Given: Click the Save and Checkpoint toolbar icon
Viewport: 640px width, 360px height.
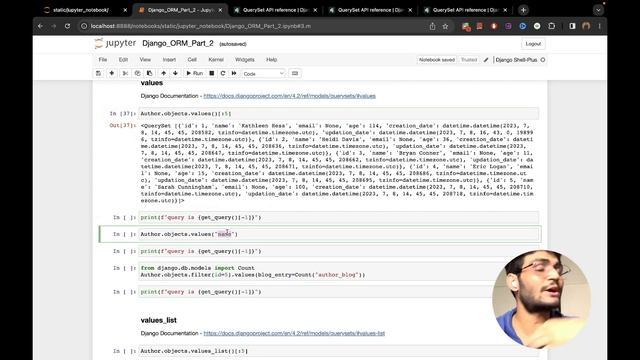Looking at the screenshot, I should [x=98, y=73].
